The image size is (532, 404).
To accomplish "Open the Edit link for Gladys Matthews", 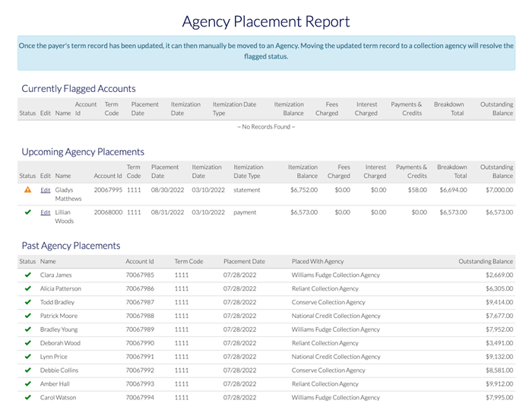I will click(x=45, y=190).
